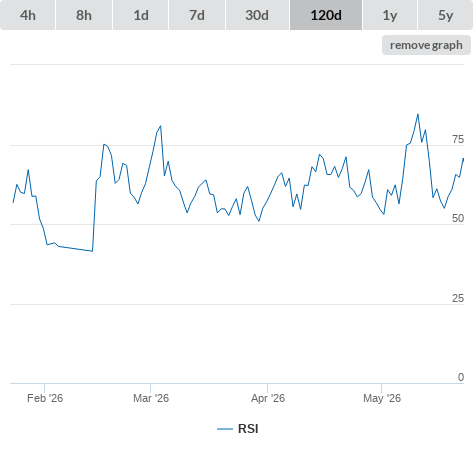Click the remove graph button
474x455 pixels.
(426, 45)
